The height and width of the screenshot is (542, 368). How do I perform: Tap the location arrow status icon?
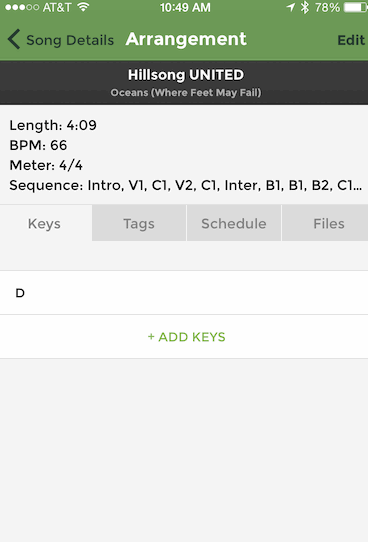tap(291, 7)
